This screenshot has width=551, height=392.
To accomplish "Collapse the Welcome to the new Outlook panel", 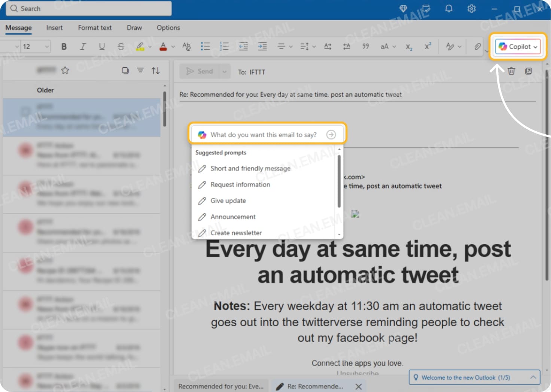I will tap(533, 377).
